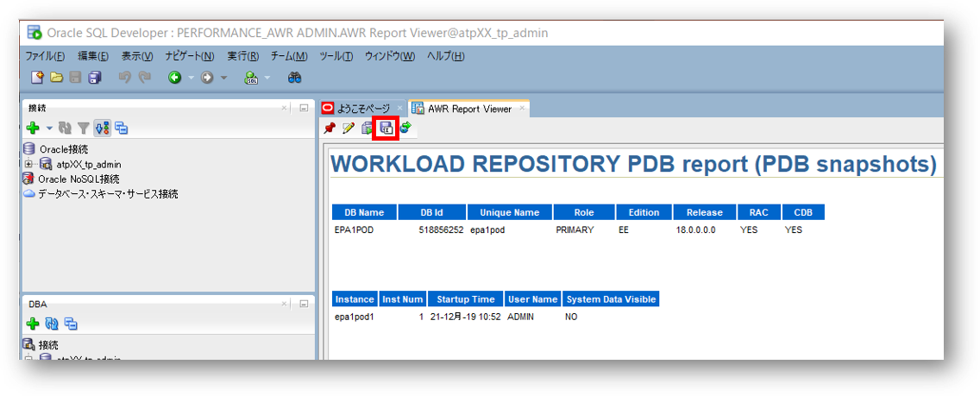The width and height of the screenshot is (980, 396).
Task: Click filter funnel icon in connections panel
Action: [x=84, y=129]
